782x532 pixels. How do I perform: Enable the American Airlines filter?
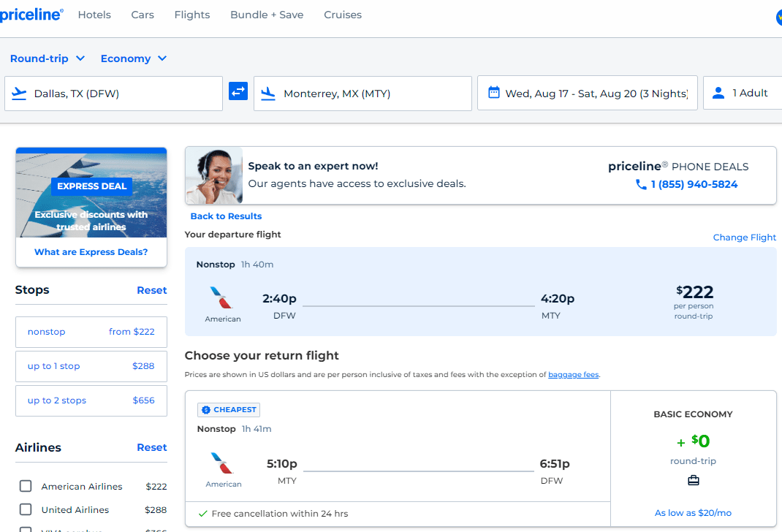[26, 486]
